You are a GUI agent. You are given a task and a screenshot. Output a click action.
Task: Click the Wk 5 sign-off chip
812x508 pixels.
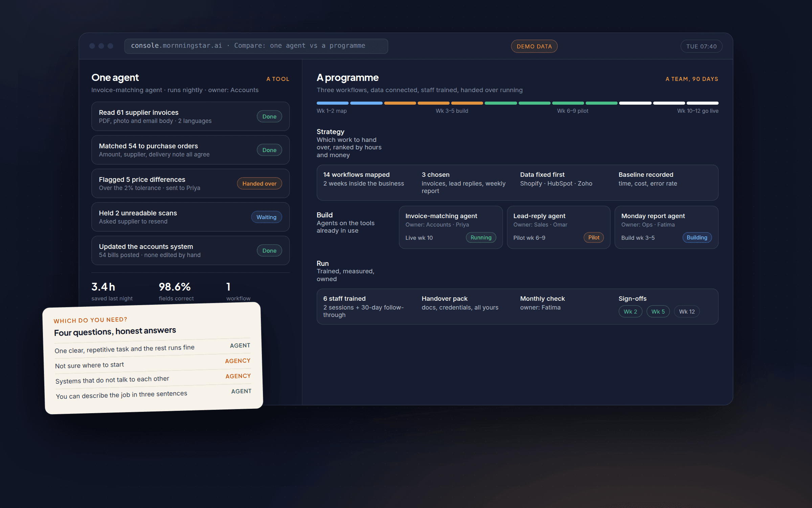coord(658,312)
